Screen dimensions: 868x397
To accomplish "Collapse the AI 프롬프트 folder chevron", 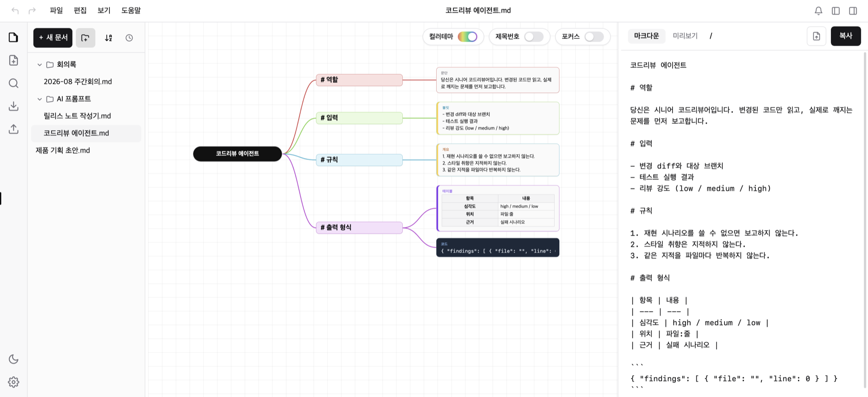I will pos(40,99).
